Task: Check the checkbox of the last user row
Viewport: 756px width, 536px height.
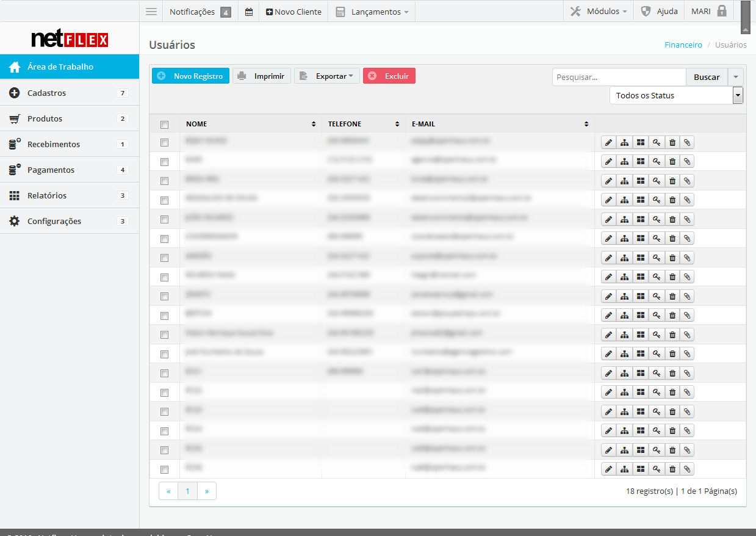Action: tap(164, 469)
